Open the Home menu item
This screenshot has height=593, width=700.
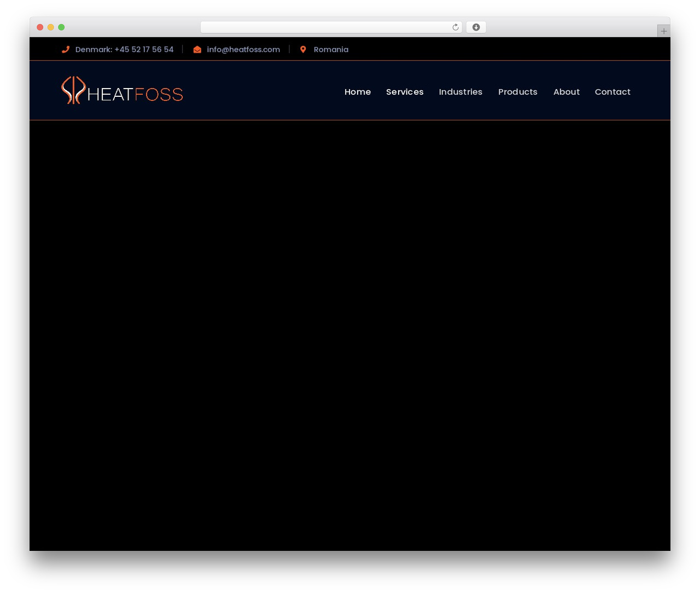pos(358,92)
